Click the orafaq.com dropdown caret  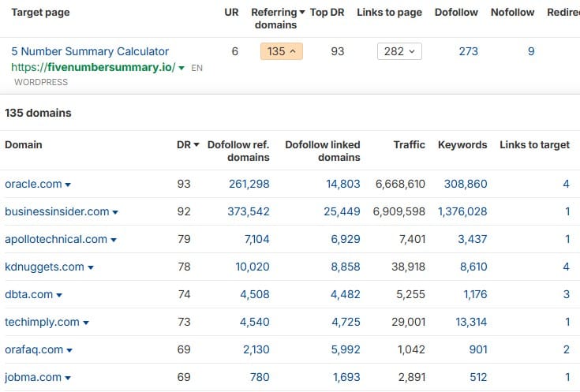pos(69,350)
